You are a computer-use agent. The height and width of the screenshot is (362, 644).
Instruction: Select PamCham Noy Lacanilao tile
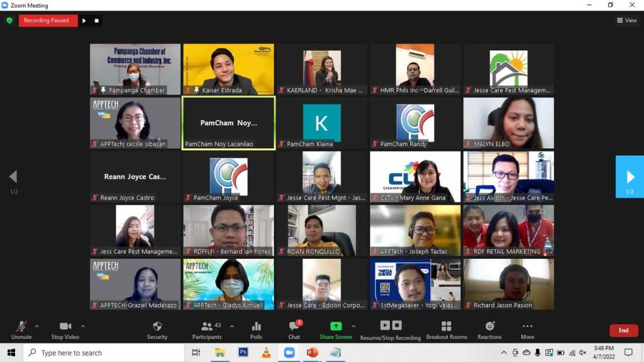tap(228, 123)
